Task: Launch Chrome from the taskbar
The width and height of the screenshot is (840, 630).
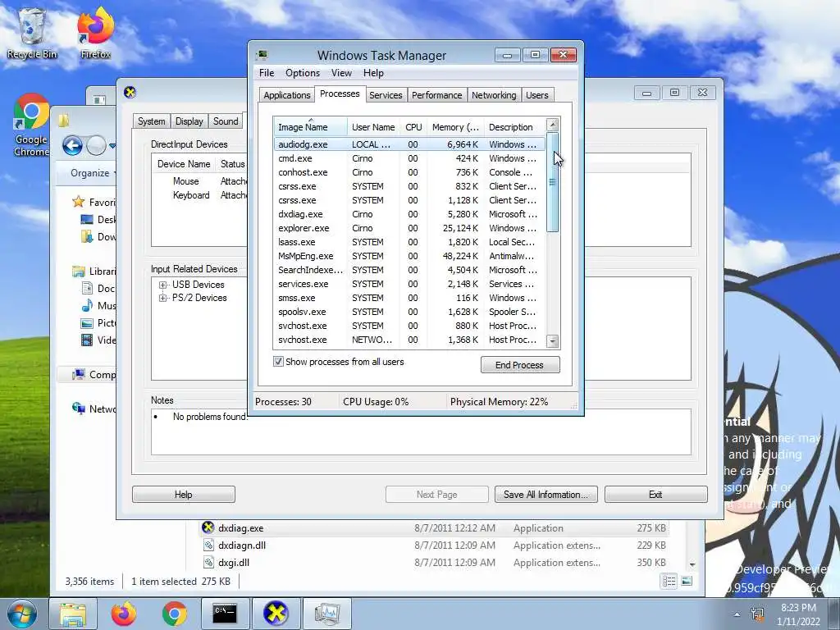Action: [x=175, y=614]
